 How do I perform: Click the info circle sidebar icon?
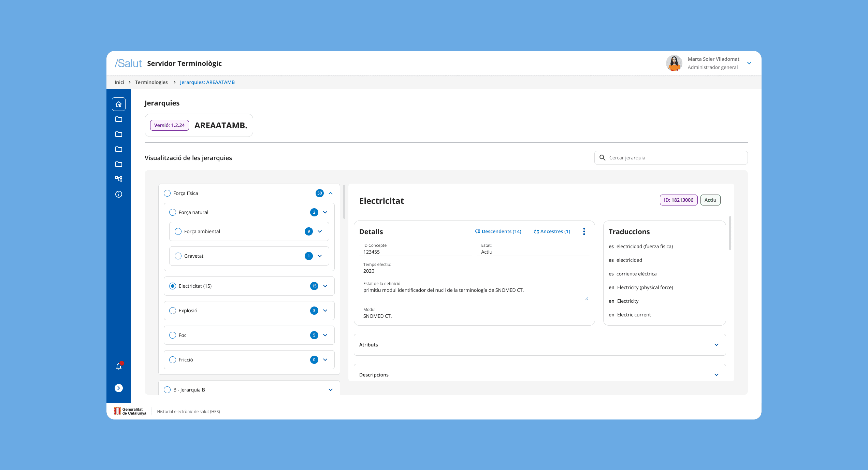pos(118,194)
